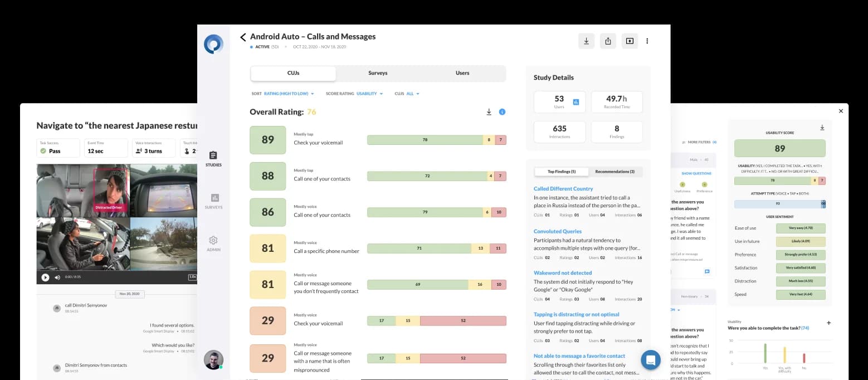Open Studies in the sidebar
Viewport: 868px width, 380px height.
point(213,159)
